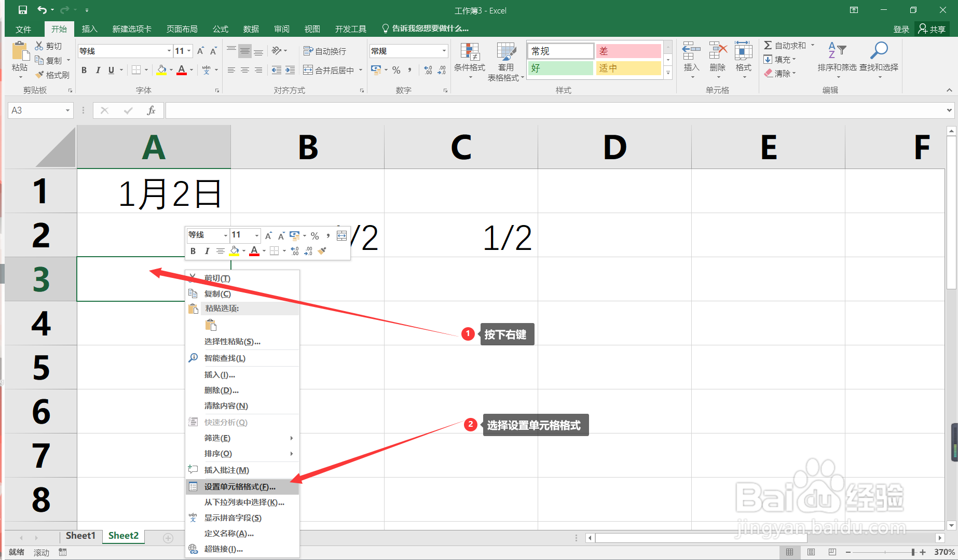958x560 pixels.
Task: Apply the 好 green cell style
Action: 560,68
